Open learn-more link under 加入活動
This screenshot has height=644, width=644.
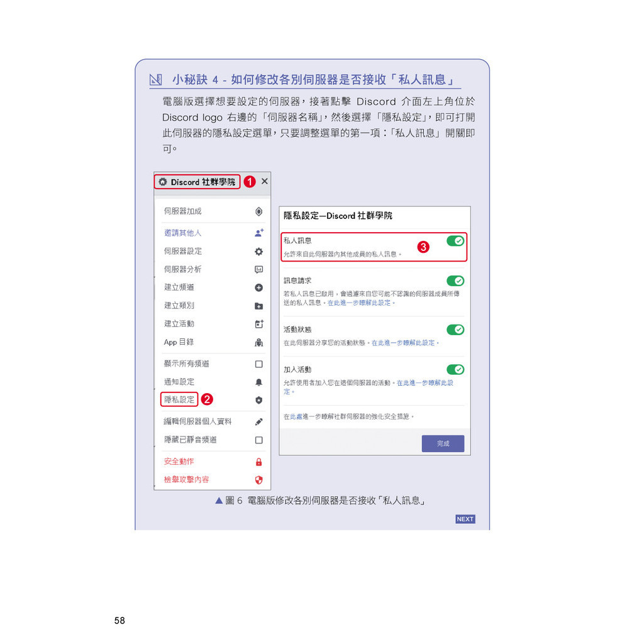pyautogui.click(x=425, y=383)
